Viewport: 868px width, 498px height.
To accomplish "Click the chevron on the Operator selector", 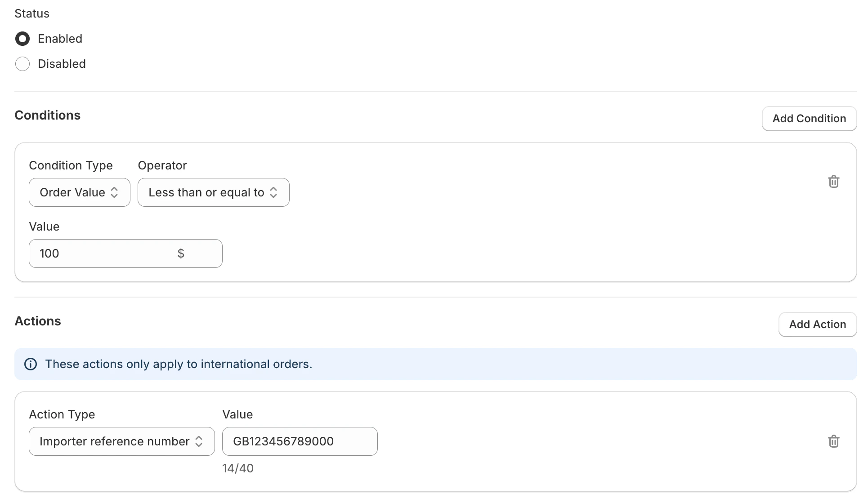I will coord(274,192).
